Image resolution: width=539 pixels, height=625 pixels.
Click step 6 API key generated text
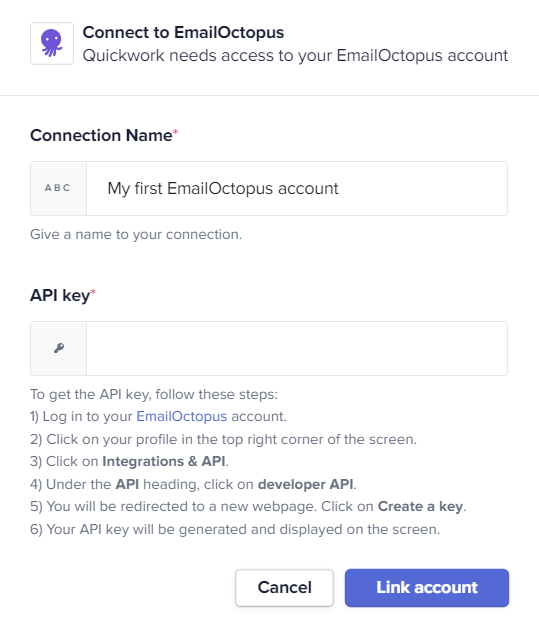point(235,530)
